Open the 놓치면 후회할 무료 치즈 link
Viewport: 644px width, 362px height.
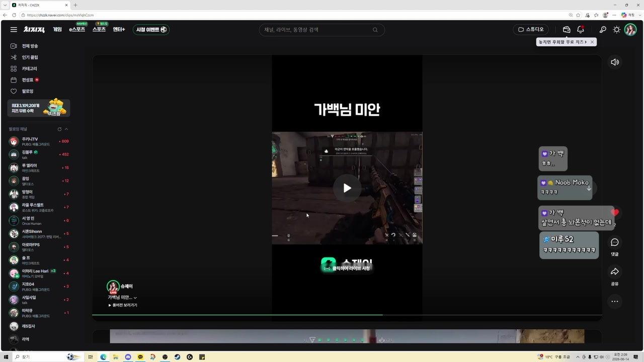(x=562, y=42)
